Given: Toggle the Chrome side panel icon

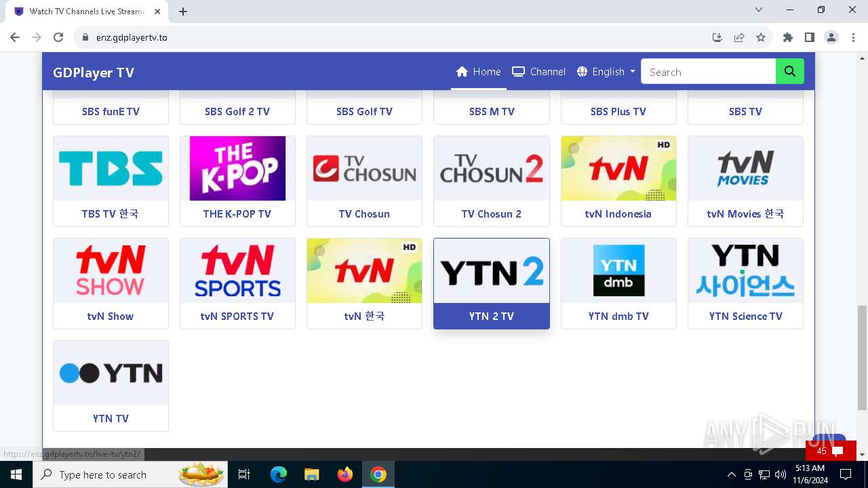Looking at the screenshot, I should 810,37.
